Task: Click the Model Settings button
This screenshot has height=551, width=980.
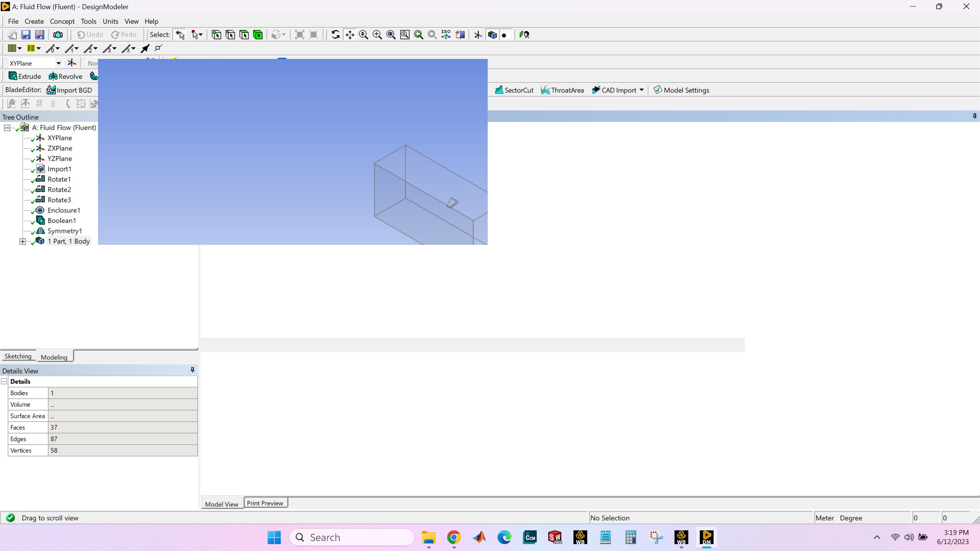Action: 681,90
